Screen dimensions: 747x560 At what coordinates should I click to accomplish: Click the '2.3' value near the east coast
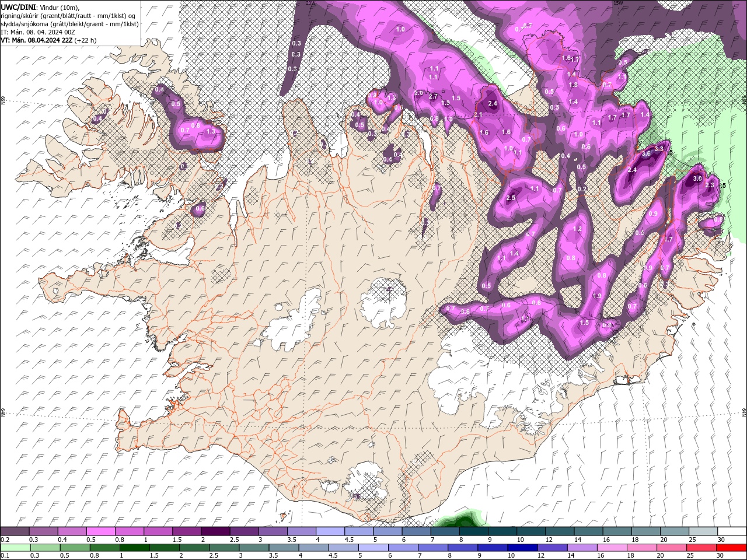point(710,185)
